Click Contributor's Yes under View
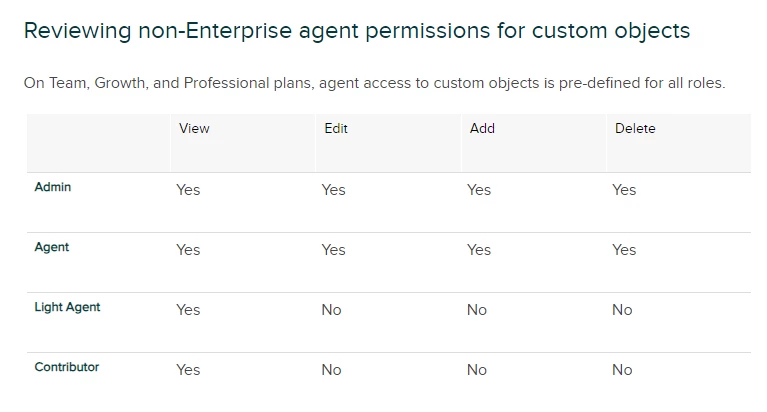767x412 pixels. pos(188,370)
